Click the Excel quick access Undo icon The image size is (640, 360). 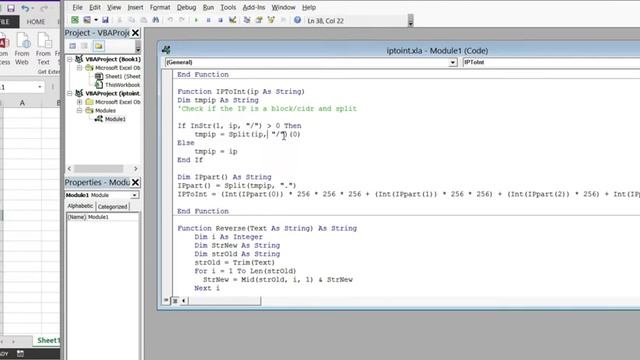click(25, 8)
